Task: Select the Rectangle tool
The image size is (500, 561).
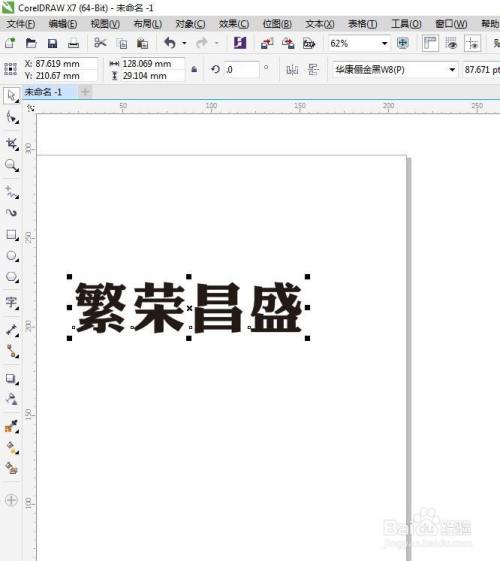Action: click(x=11, y=235)
